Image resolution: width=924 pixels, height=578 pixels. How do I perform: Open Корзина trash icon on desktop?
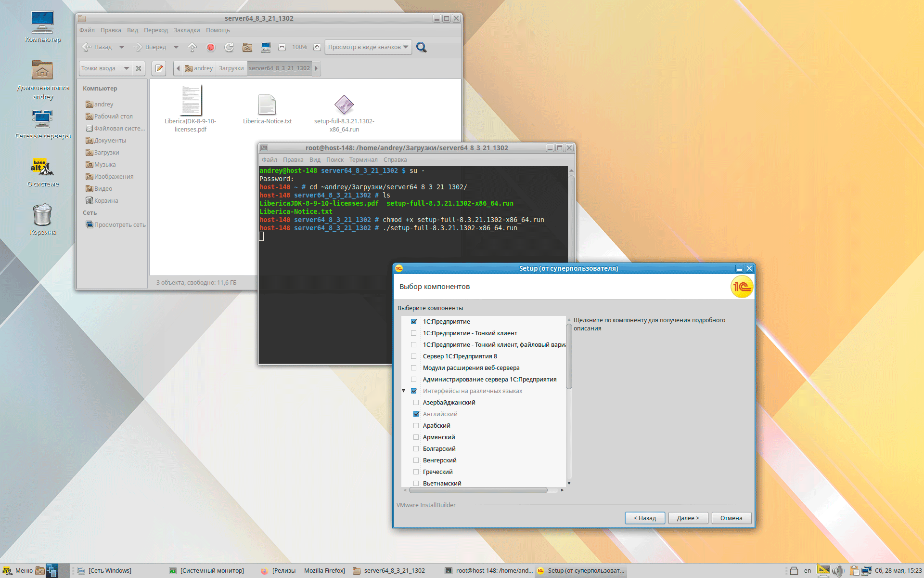pos(42,215)
